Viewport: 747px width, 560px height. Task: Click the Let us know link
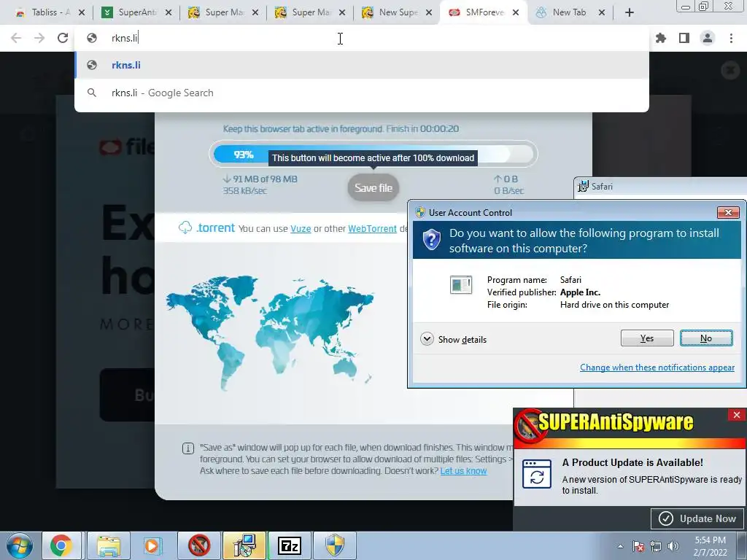(x=463, y=471)
